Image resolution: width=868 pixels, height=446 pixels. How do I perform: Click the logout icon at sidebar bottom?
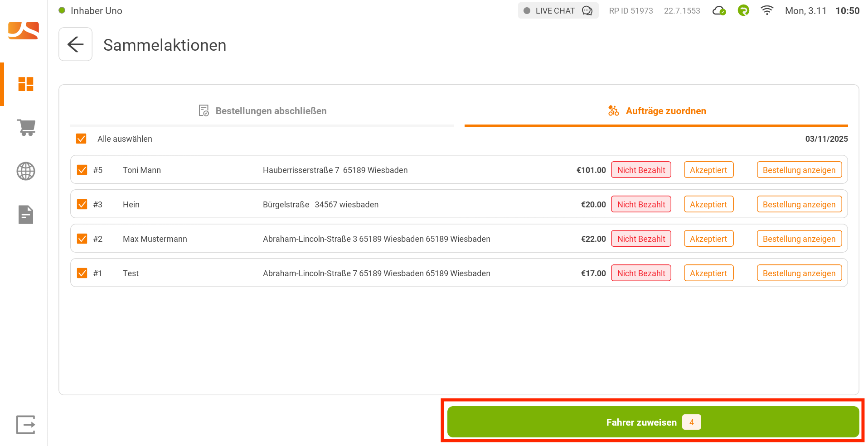[26, 425]
